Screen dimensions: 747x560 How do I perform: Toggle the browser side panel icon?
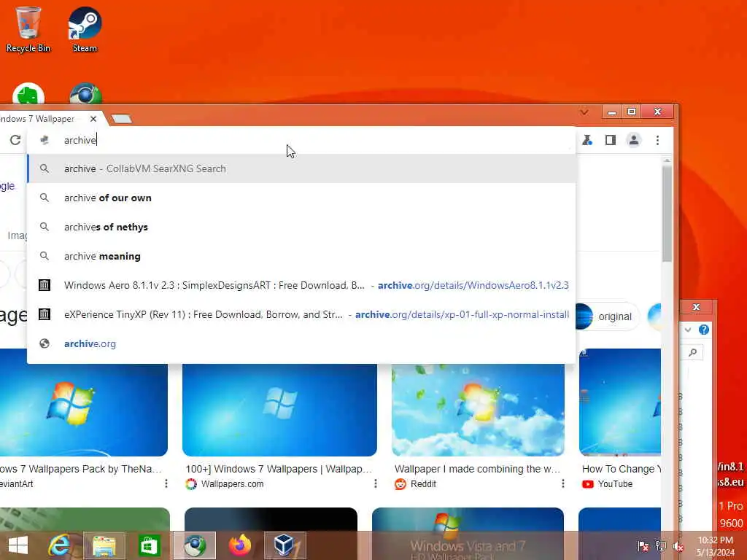(x=611, y=140)
